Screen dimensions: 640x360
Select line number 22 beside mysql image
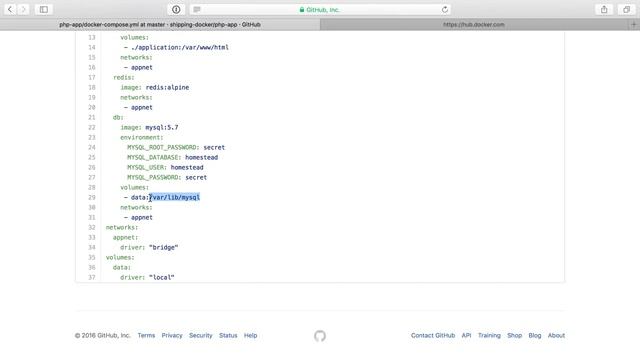pos(92,127)
